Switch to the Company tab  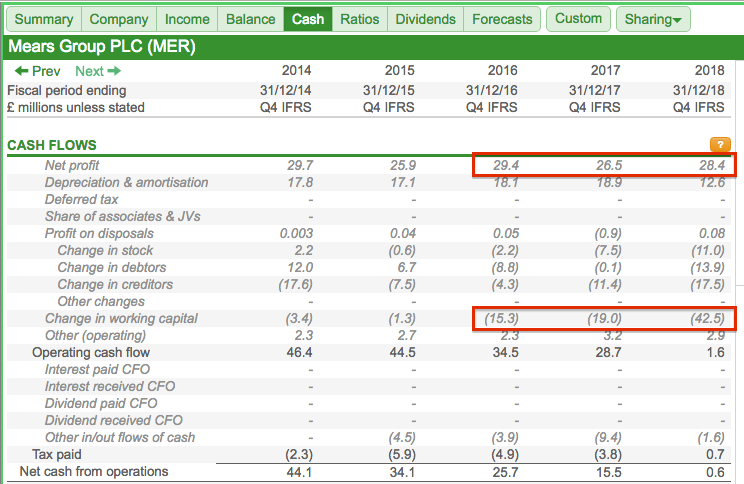pyautogui.click(x=119, y=19)
